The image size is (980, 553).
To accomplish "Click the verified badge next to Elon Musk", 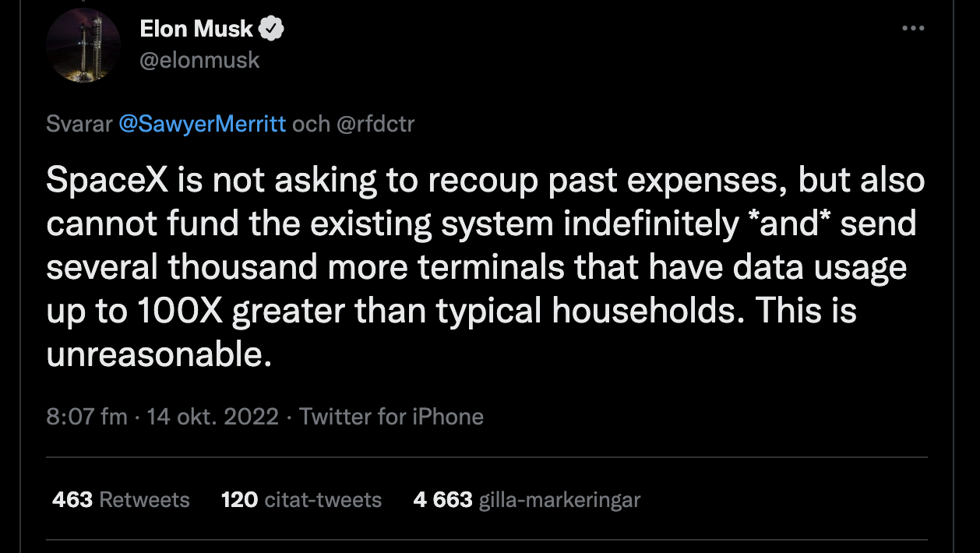I will click(x=271, y=30).
